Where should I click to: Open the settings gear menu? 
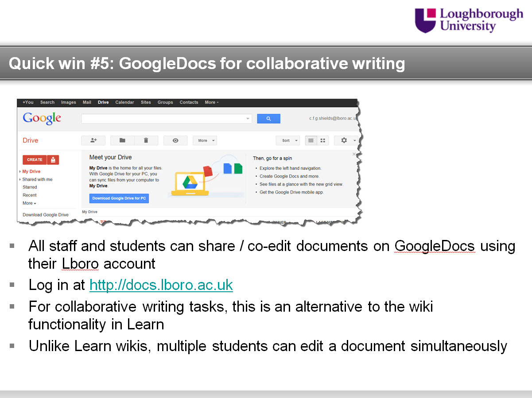344,140
